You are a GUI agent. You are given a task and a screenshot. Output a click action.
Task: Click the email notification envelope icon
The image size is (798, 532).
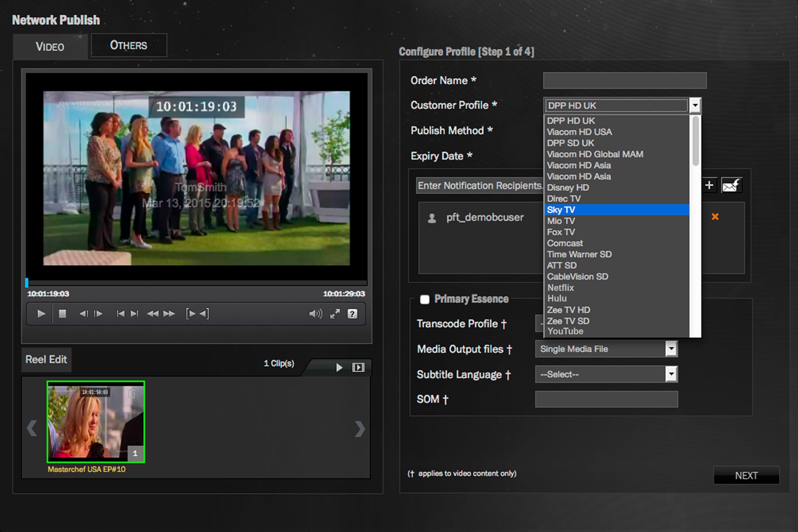(x=731, y=185)
